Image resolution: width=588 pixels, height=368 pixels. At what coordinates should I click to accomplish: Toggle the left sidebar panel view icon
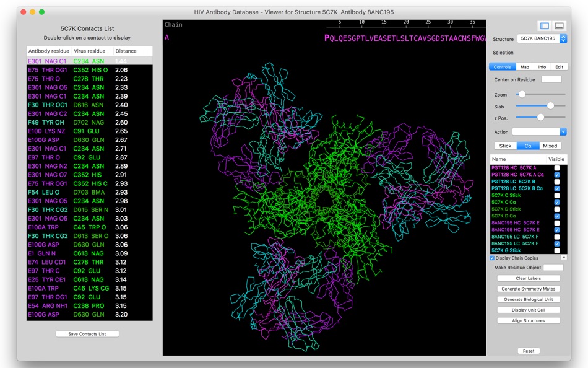coord(545,26)
